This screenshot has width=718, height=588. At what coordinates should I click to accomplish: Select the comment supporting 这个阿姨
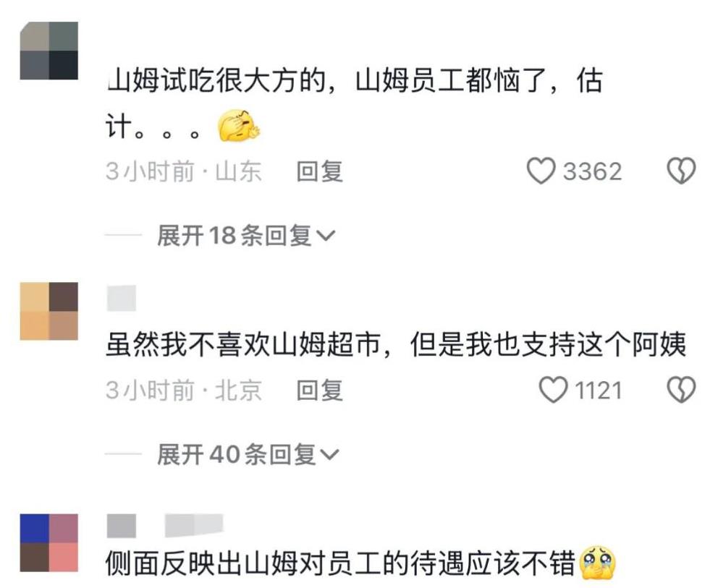(x=396, y=344)
